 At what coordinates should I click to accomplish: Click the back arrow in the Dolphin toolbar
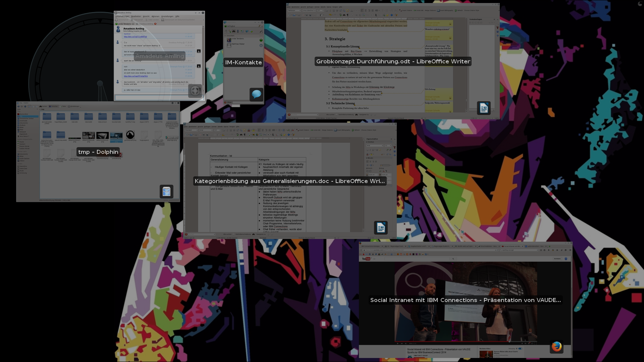[18, 106]
